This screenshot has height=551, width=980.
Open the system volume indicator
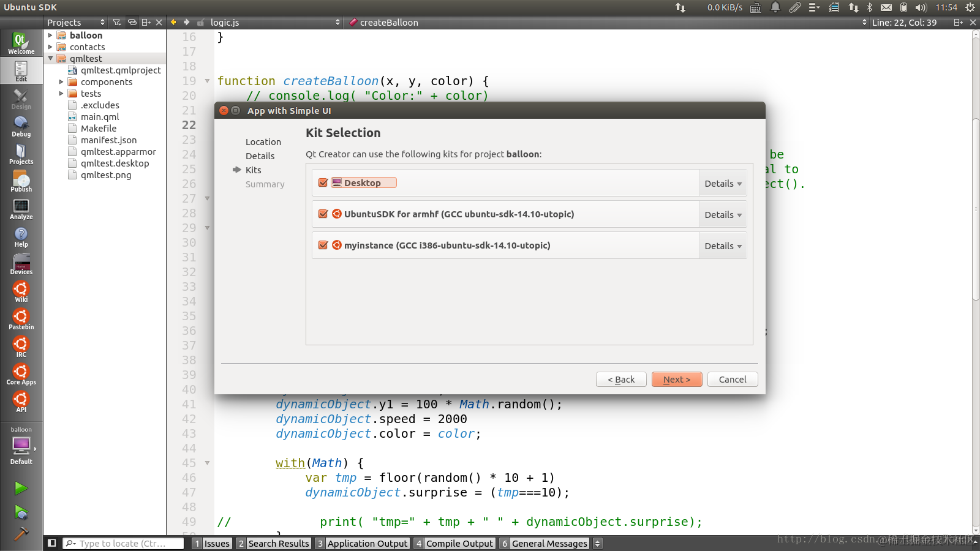[x=921, y=7]
